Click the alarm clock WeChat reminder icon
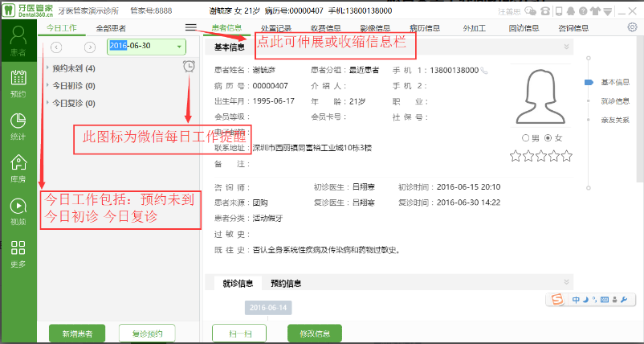Screen dimensions: 644x344 pyautogui.click(x=189, y=66)
